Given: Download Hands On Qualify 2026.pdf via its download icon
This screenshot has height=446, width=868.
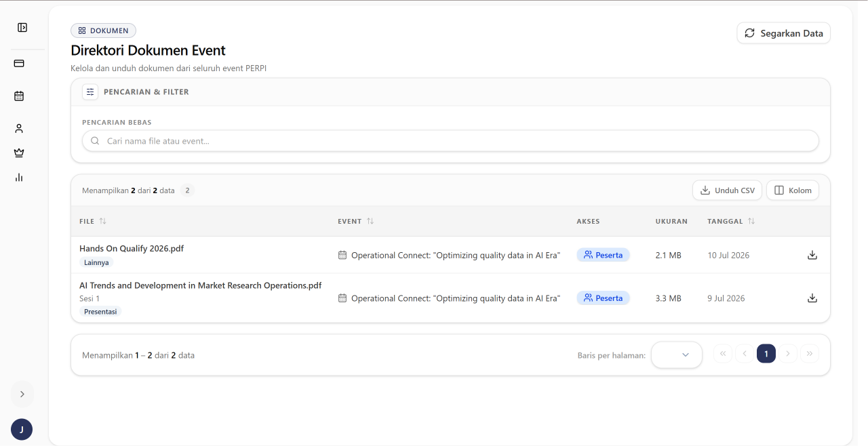Looking at the screenshot, I should (x=812, y=255).
